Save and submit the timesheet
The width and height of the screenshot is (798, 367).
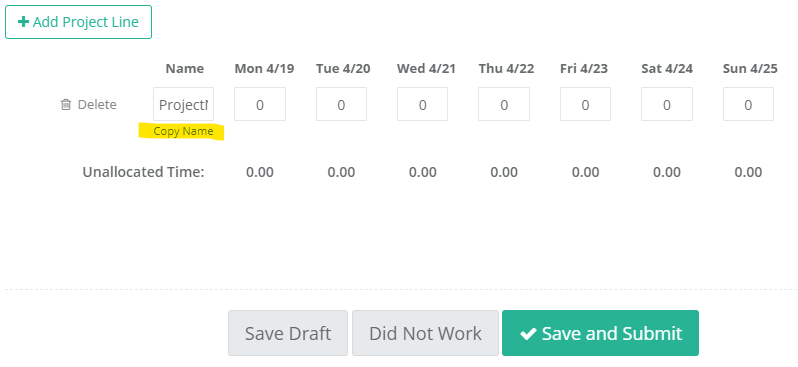click(601, 333)
